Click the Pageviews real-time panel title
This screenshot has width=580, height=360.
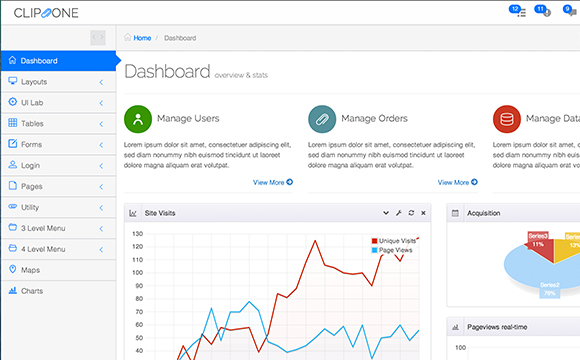click(497, 327)
